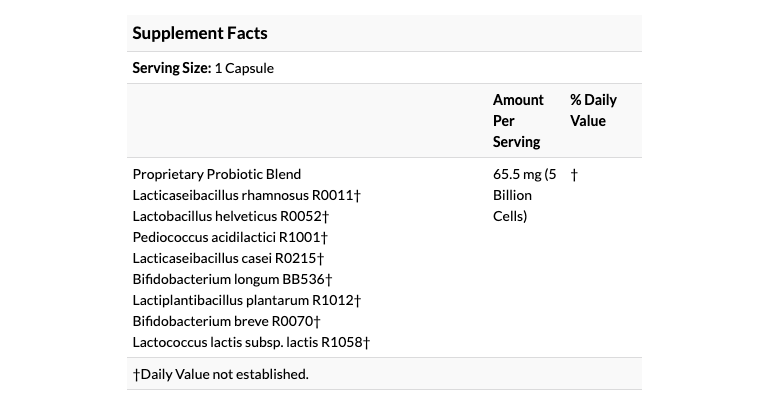Screen dimensions: 780x403
Task: Select Bifidobacterium longum BB536 ingredient
Action: coord(229,279)
